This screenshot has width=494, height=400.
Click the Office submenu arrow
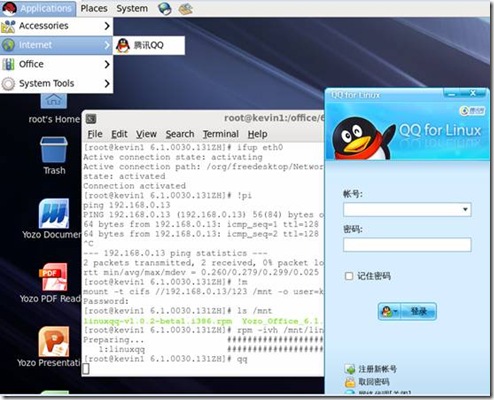pos(107,64)
